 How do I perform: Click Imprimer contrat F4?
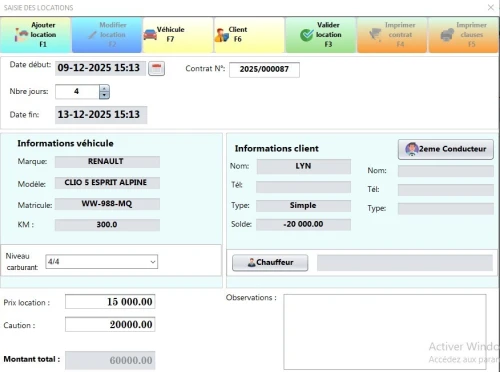392,35
